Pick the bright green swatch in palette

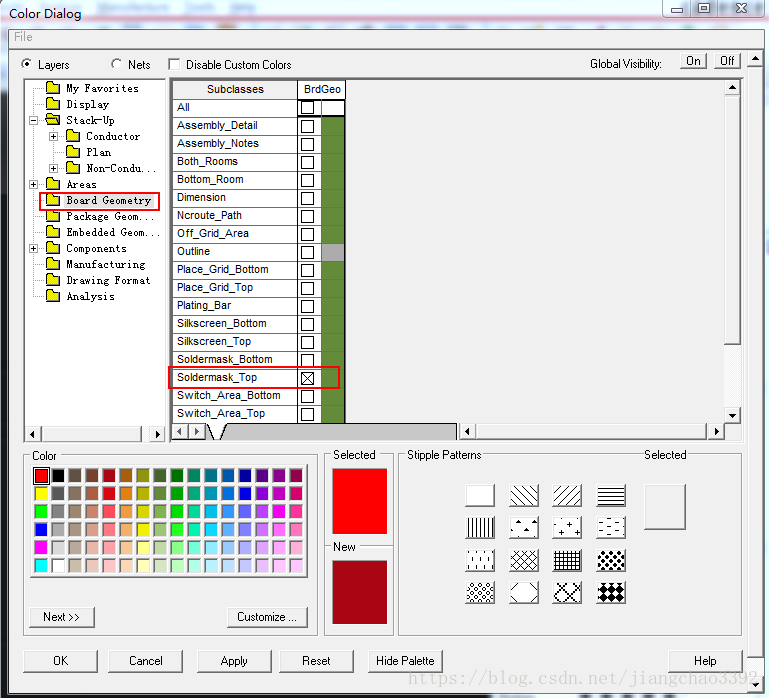click(41, 512)
